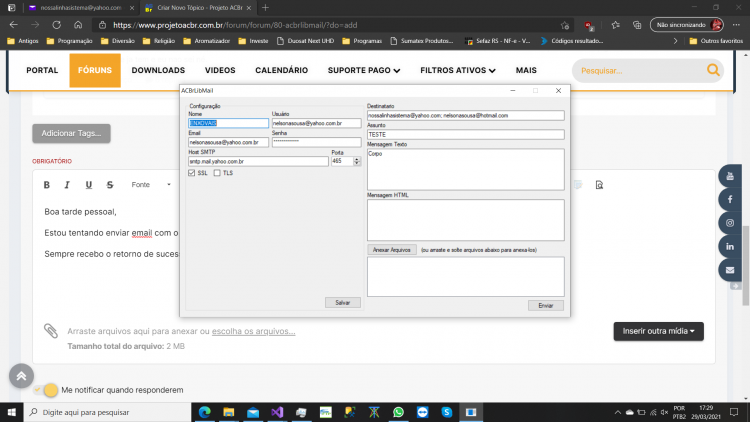Click the Enviar button

coord(545,305)
